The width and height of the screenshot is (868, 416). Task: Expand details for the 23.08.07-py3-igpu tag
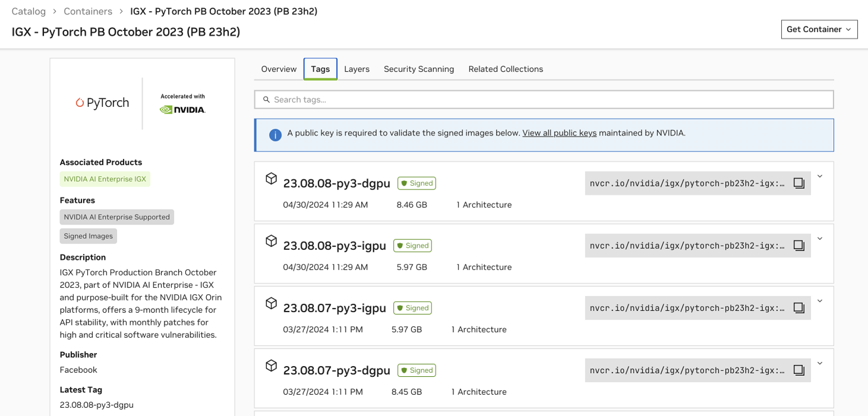pos(820,300)
